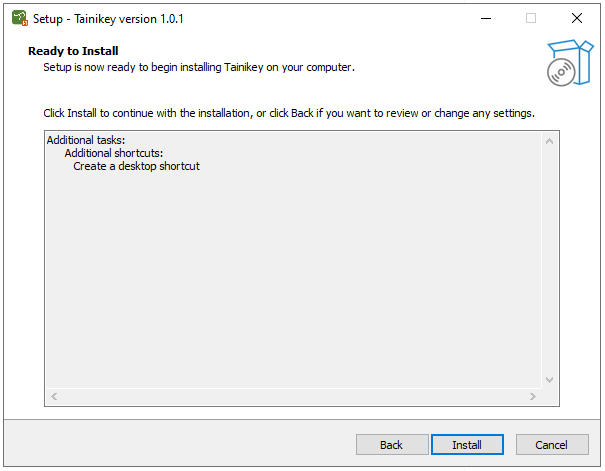Click the "Ready to Install" heading
This screenshot has height=471, width=605.
[x=73, y=51]
